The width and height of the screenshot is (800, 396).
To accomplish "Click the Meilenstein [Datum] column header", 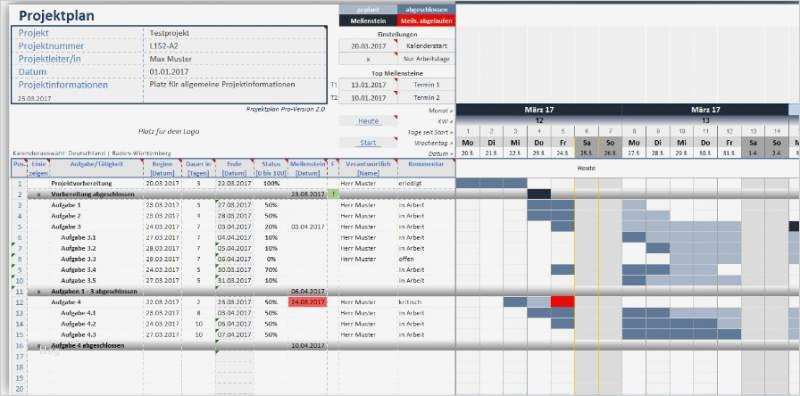I will (308, 168).
